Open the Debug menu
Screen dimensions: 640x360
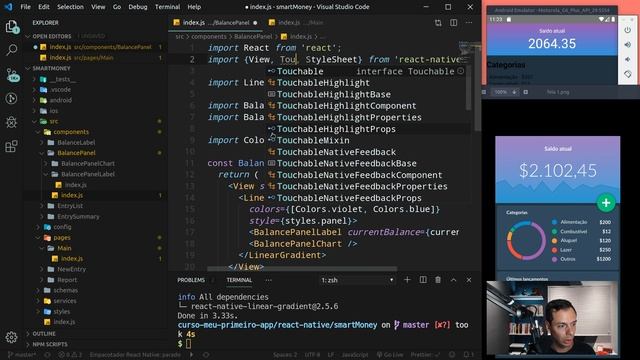[138, 7]
